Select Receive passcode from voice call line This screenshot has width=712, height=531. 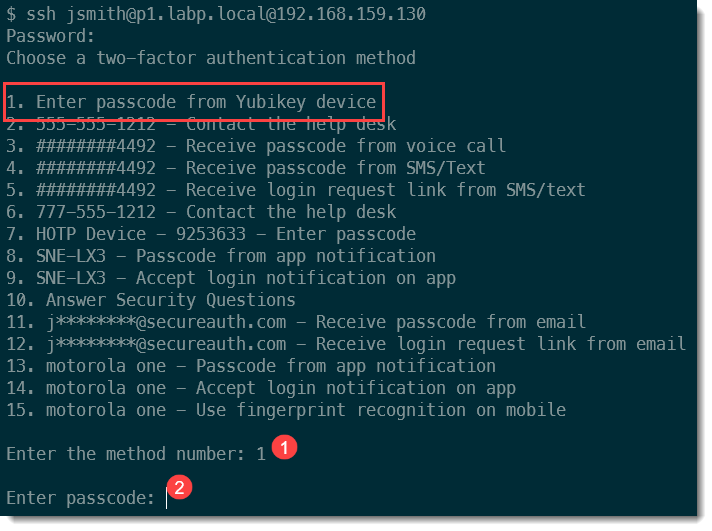256,146
